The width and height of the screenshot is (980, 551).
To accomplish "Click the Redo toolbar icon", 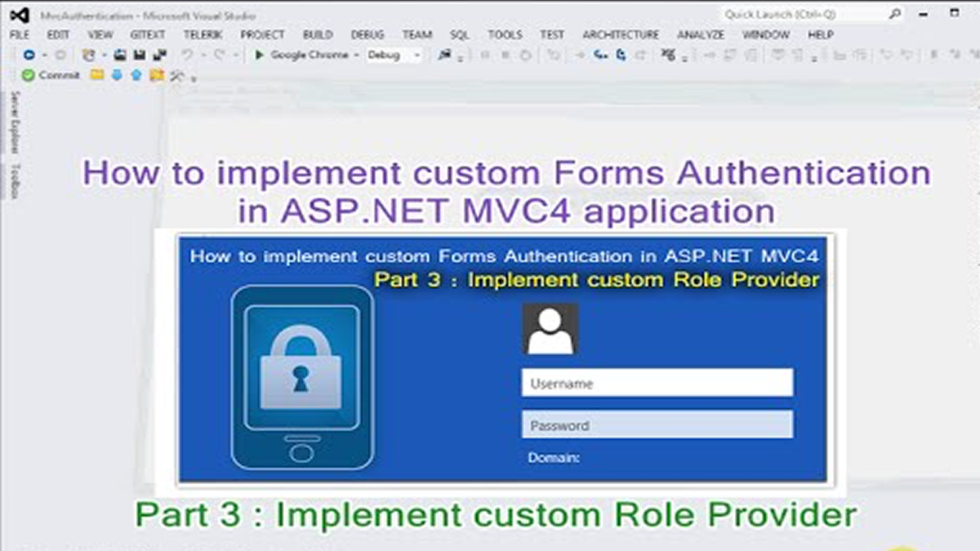I will pos(220,55).
